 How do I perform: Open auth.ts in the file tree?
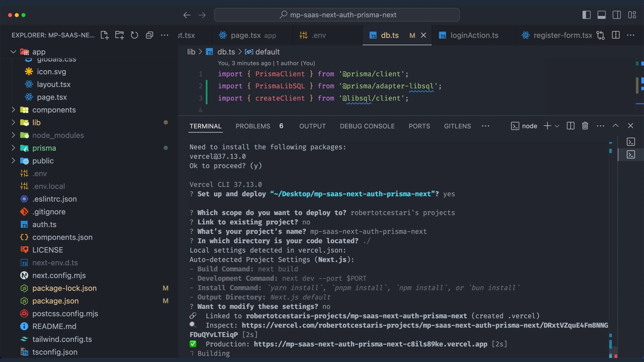pyautogui.click(x=44, y=224)
